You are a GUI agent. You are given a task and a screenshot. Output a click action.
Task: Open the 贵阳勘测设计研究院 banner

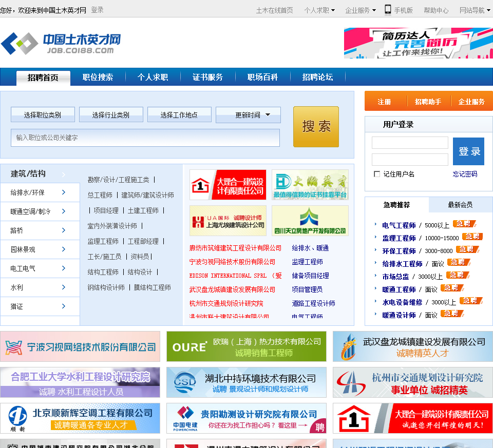246,418
